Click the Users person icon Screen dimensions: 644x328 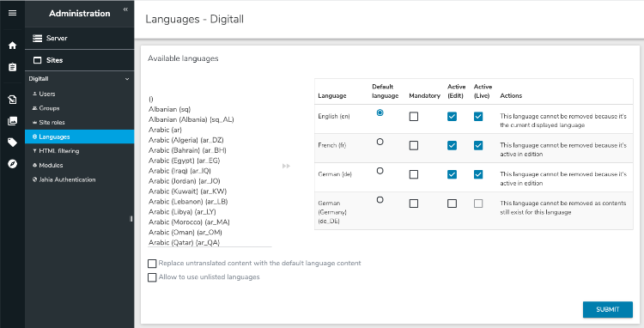point(34,94)
